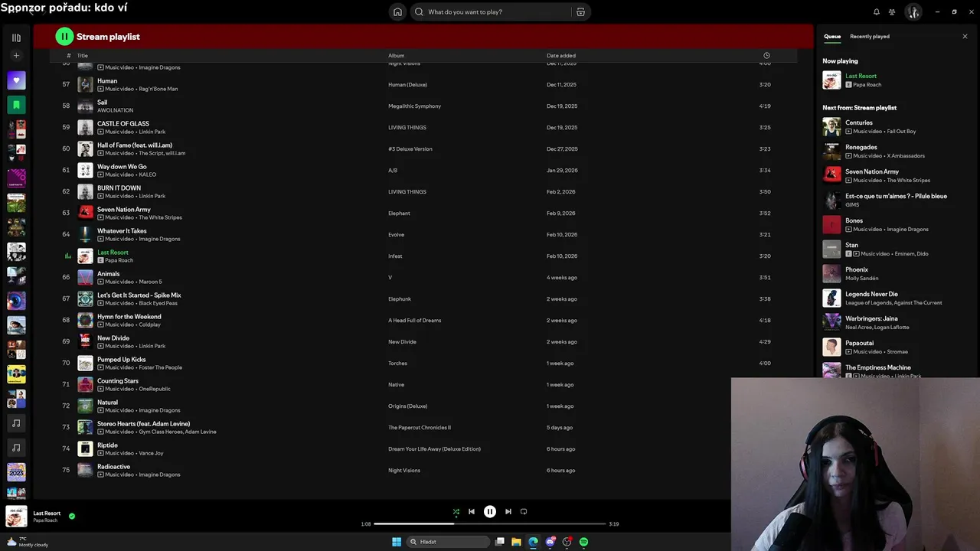The width and height of the screenshot is (980, 551).
Task: Open the Elephant album link
Action: (399, 213)
